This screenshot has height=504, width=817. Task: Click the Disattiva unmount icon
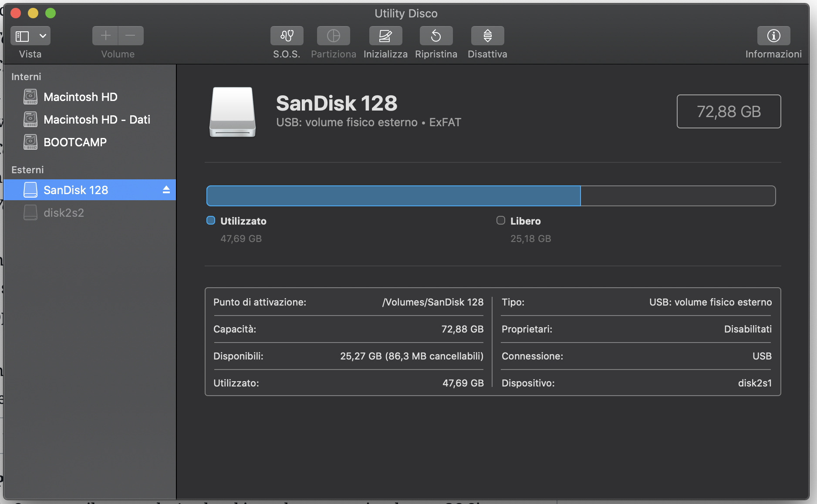[x=487, y=36]
